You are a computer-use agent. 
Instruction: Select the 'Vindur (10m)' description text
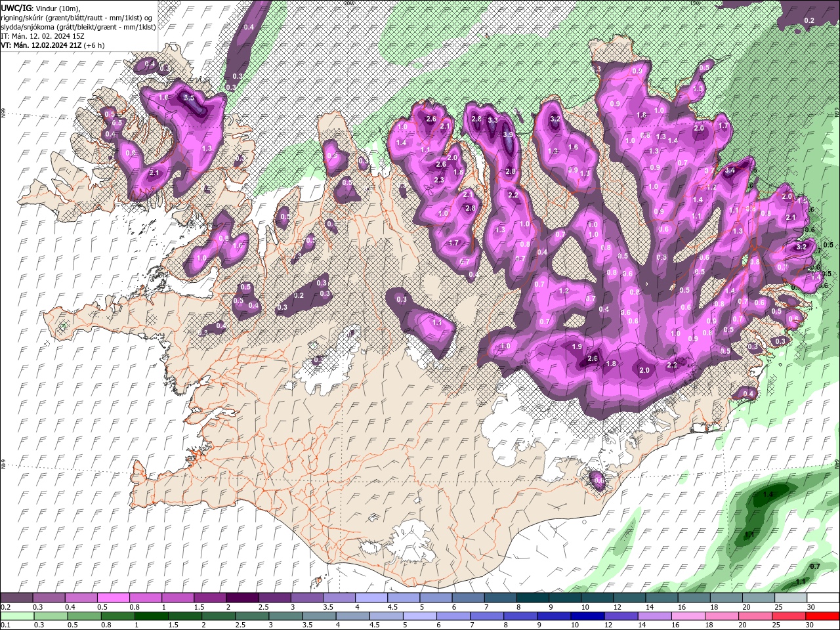56,8
